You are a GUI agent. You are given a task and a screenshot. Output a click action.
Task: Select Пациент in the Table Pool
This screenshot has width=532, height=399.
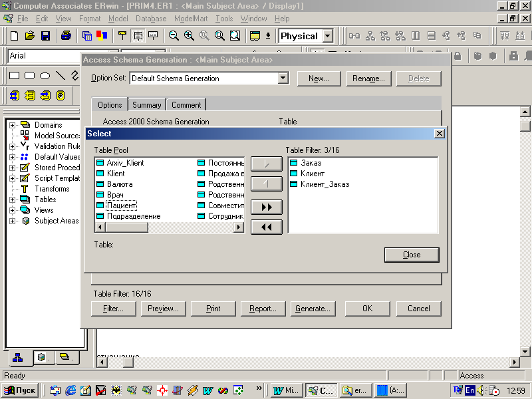[x=122, y=205]
